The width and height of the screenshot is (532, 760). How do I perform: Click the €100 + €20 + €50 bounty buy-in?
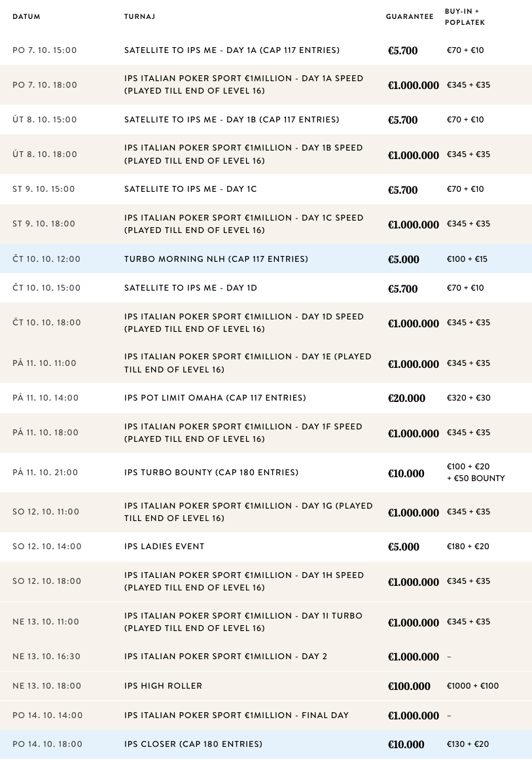point(475,473)
